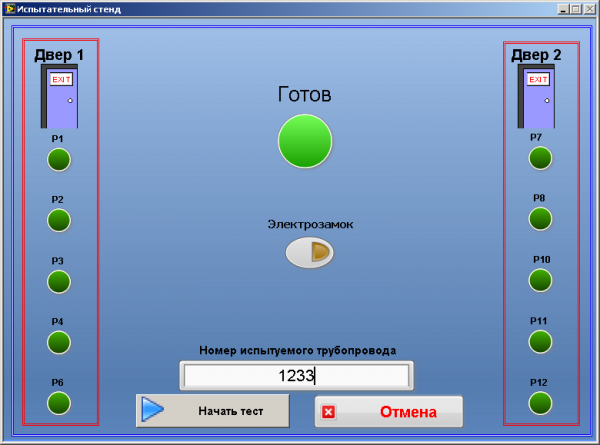Click the P4 indicator LED

[59, 342]
